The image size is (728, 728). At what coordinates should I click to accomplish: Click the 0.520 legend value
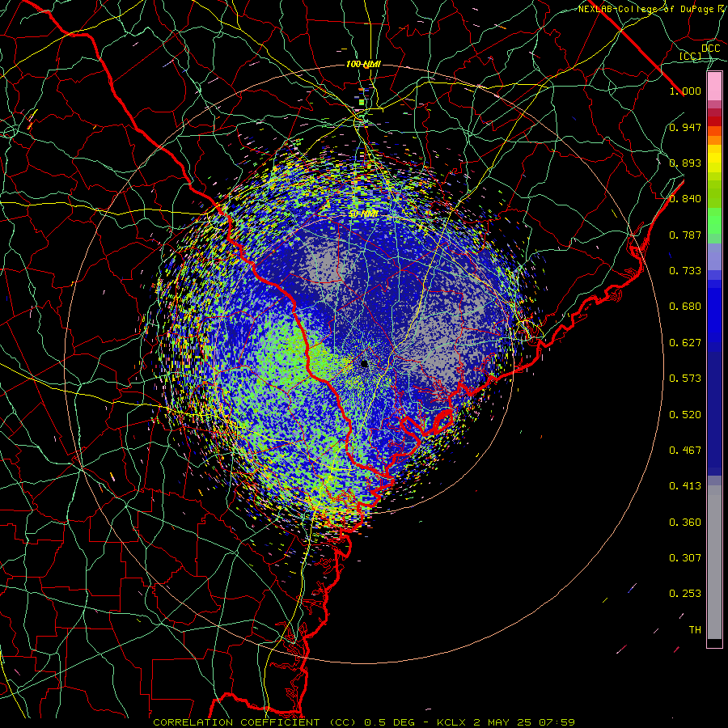click(x=685, y=415)
